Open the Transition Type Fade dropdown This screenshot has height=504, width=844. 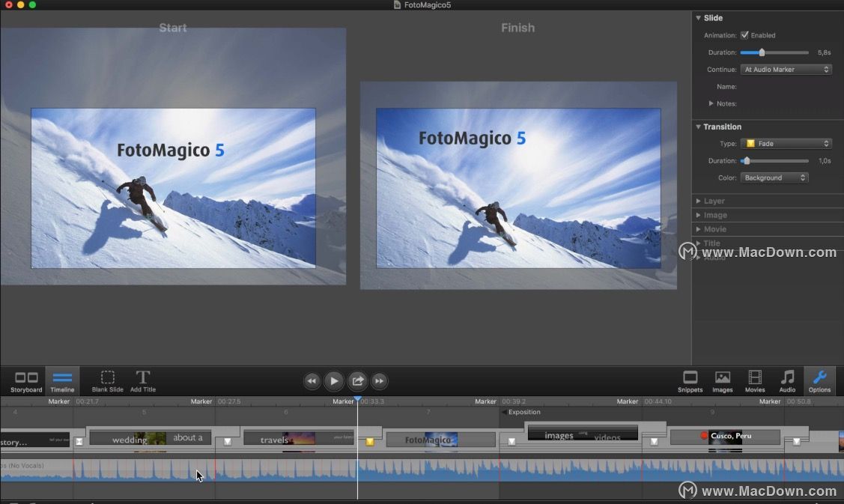pos(786,144)
